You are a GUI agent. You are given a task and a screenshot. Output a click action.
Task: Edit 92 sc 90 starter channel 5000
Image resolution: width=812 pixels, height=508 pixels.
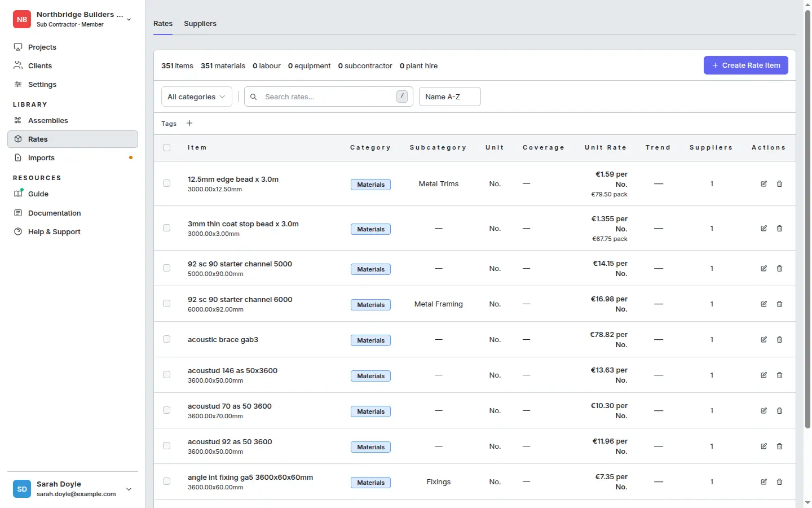point(764,268)
